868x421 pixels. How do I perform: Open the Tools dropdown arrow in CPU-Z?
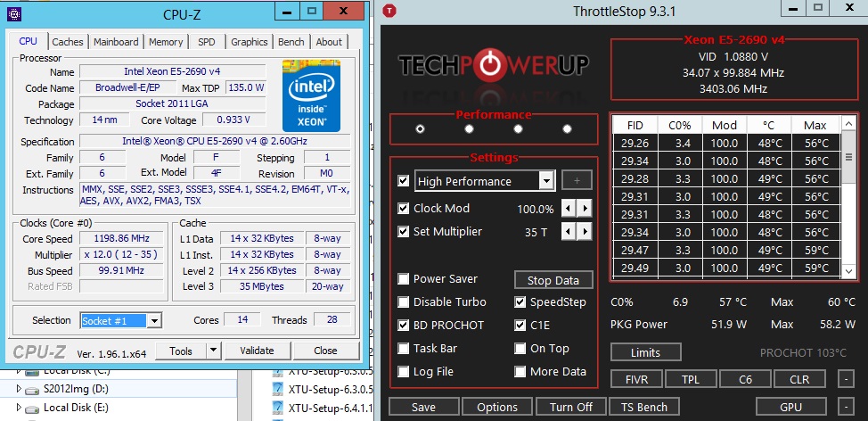[x=213, y=351]
